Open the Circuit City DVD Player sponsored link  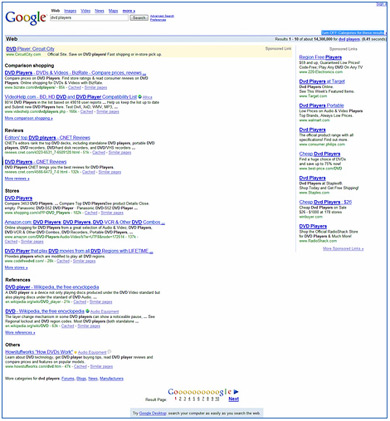pyautogui.click(x=30, y=49)
